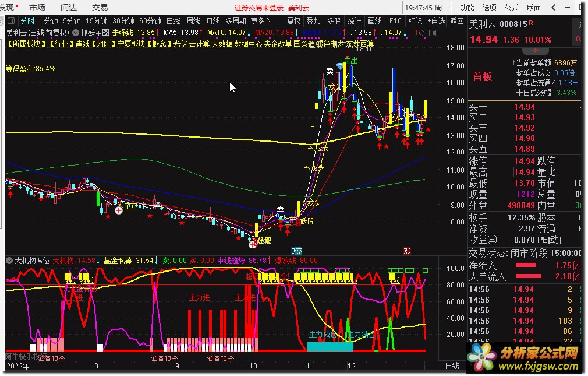588x376 pixels.
Task: Click the 证券交易未登录 login notice
Action: click(x=258, y=8)
